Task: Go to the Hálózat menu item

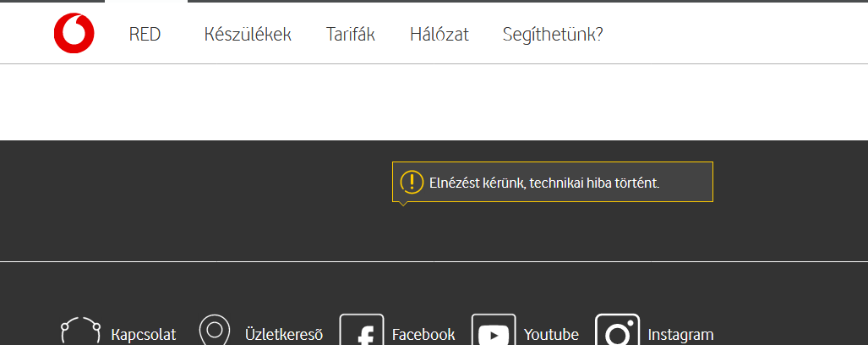Action: coord(439,35)
